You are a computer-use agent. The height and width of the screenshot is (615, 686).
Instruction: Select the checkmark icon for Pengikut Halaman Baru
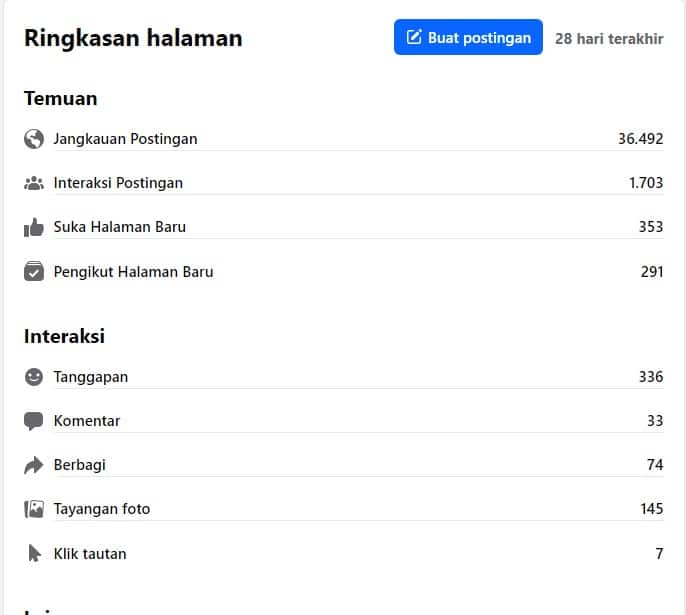click(34, 271)
